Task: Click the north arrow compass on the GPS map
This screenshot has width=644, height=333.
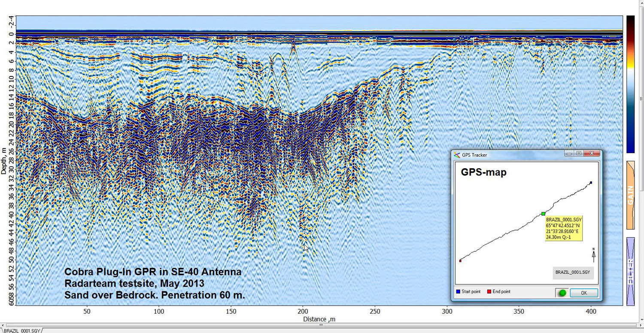Action: pyautogui.click(x=593, y=253)
